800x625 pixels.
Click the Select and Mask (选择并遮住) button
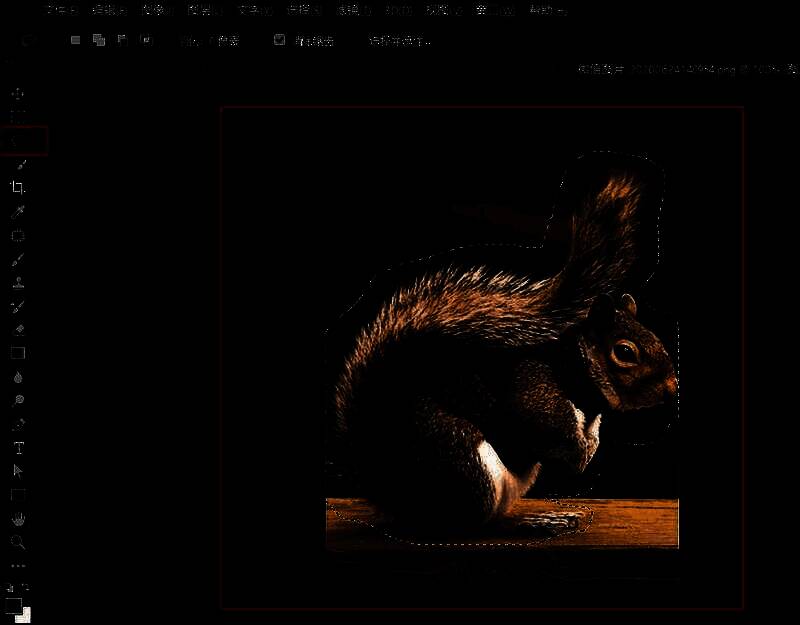pos(400,41)
